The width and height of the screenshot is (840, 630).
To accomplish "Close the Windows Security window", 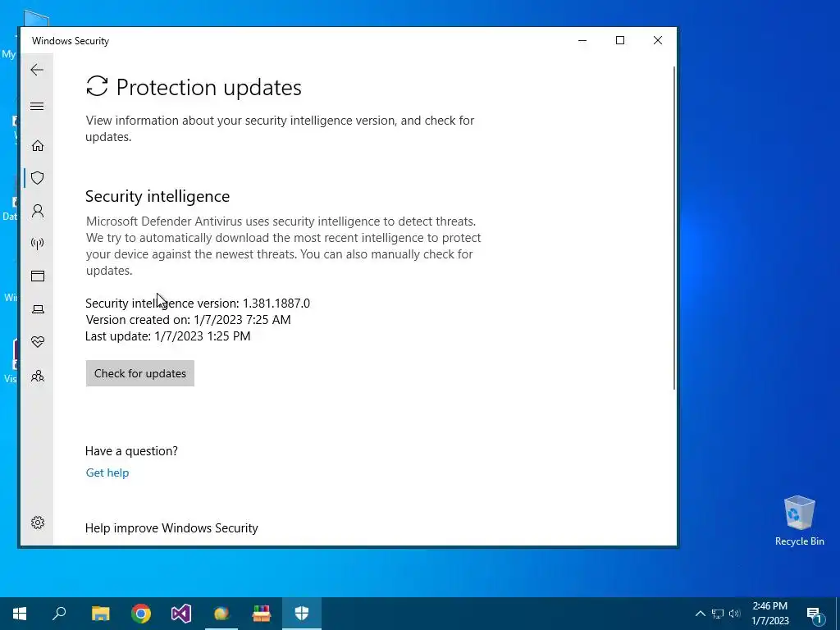I will pos(658,40).
